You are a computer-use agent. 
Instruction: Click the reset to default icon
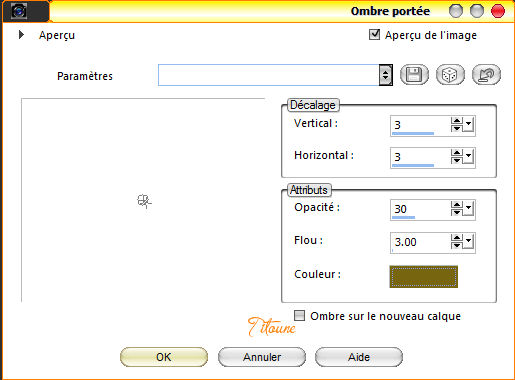click(486, 74)
